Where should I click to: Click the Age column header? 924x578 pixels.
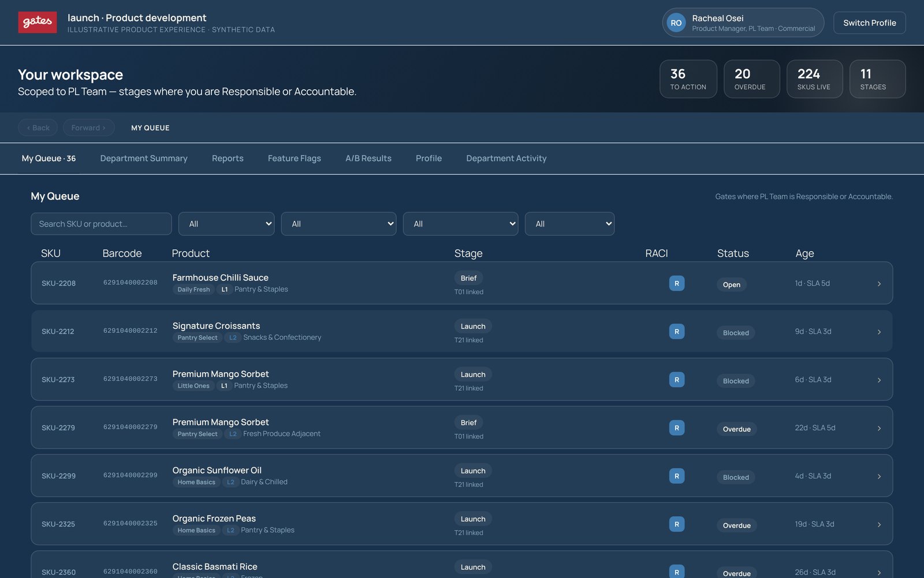[804, 253]
